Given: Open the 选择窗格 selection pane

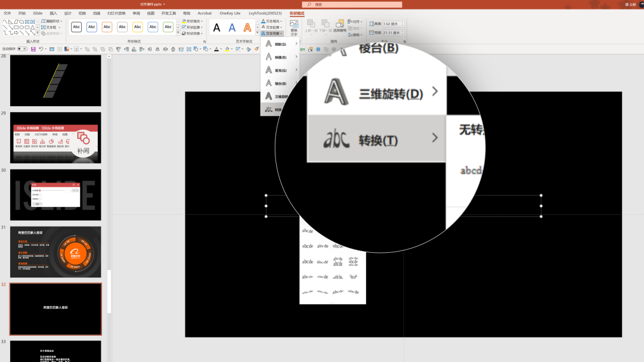Looking at the screenshot, I should [x=339, y=26].
